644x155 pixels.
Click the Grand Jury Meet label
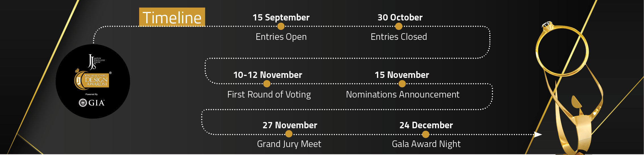pyautogui.click(x=289, y=144)
